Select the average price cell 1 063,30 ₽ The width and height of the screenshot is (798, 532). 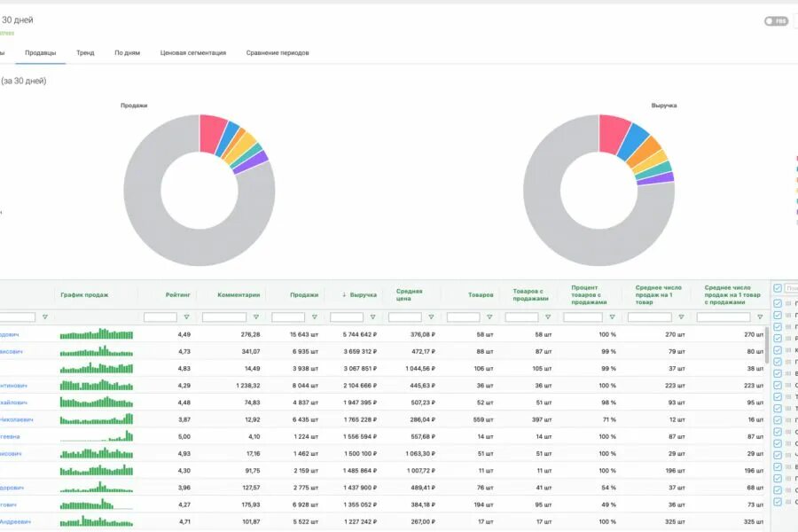[420, 454]
